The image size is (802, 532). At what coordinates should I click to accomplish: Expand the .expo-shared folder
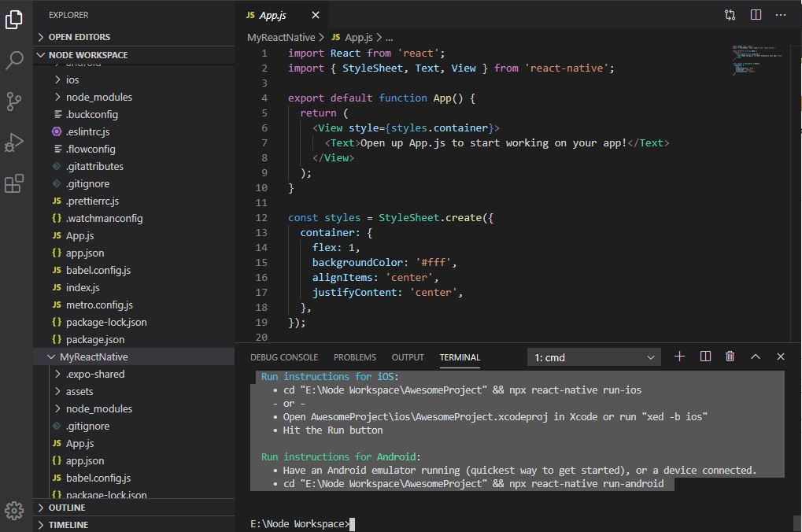[134, 375]
